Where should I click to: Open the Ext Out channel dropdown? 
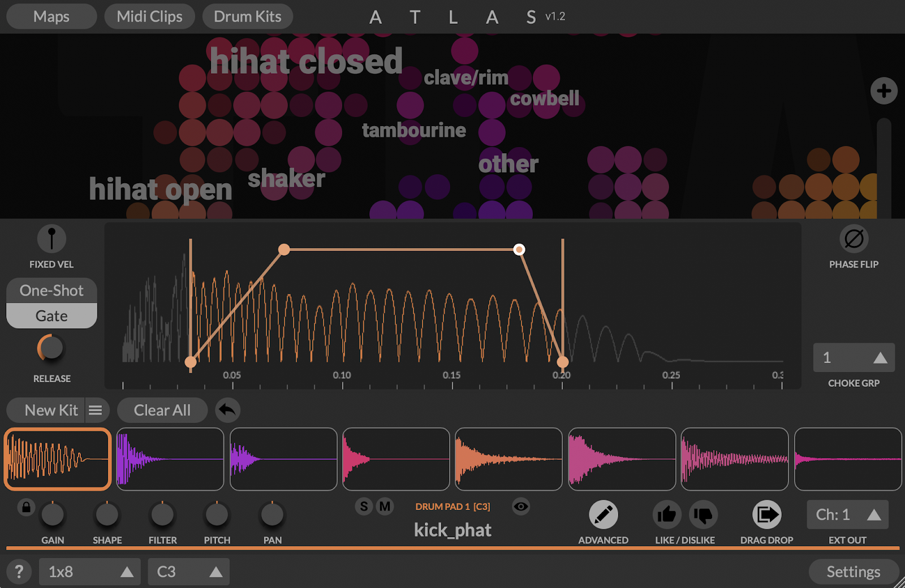click(x=847, y=514)
